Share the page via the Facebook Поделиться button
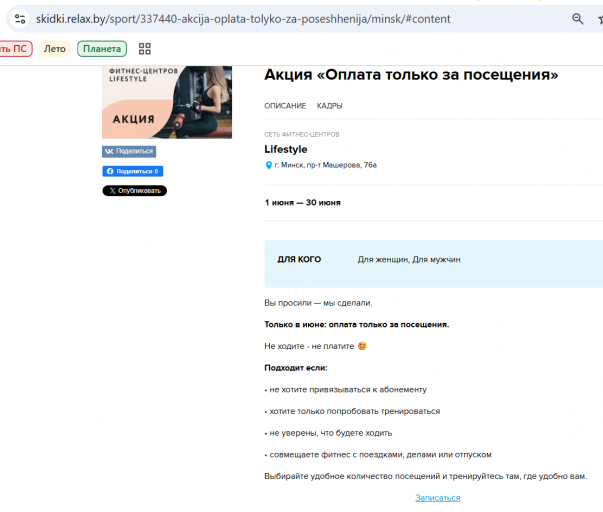603x512 pixels. [133, 171]
